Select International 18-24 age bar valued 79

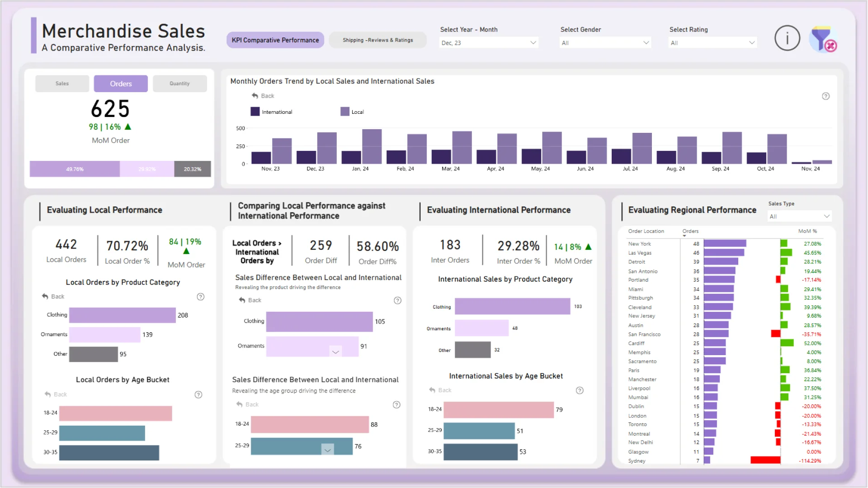click(x=499, y=409)
